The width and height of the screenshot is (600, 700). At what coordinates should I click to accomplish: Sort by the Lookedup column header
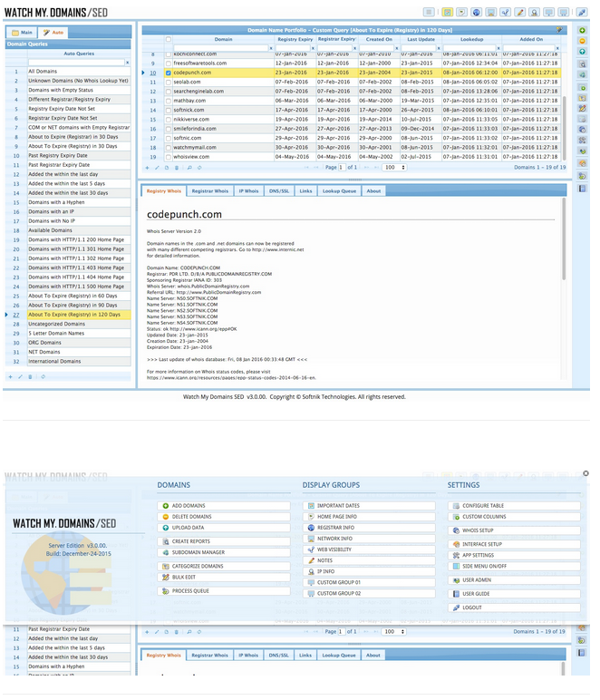pyautogui.click(x=471, y=39)
